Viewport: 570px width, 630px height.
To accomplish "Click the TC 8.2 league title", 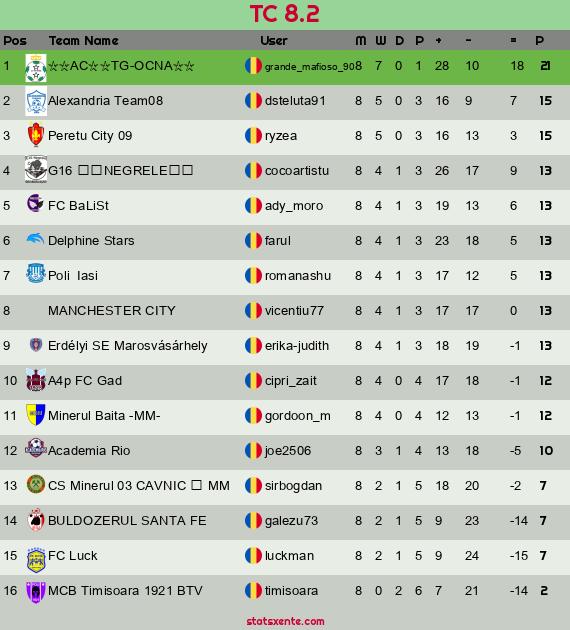I will point(285,14).
